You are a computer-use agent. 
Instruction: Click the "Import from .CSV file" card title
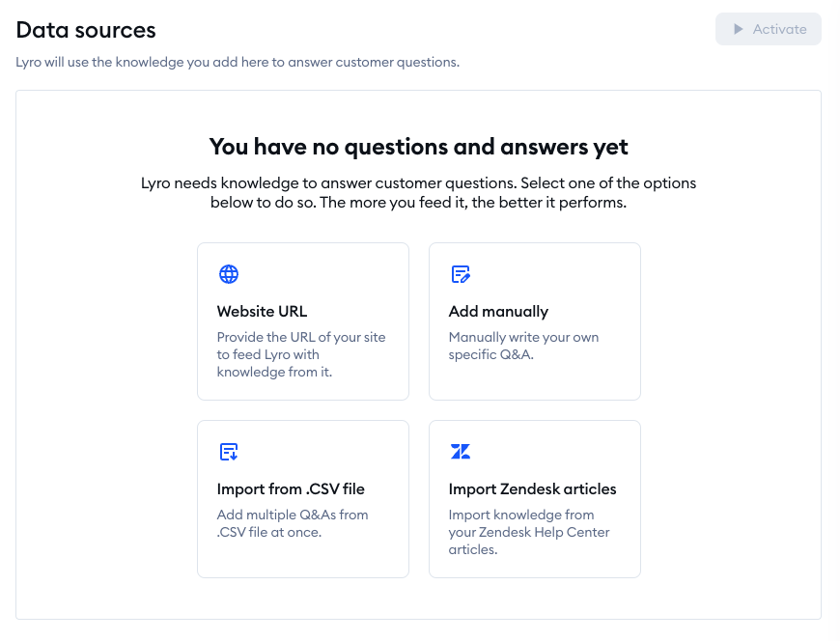pos(291,489)
